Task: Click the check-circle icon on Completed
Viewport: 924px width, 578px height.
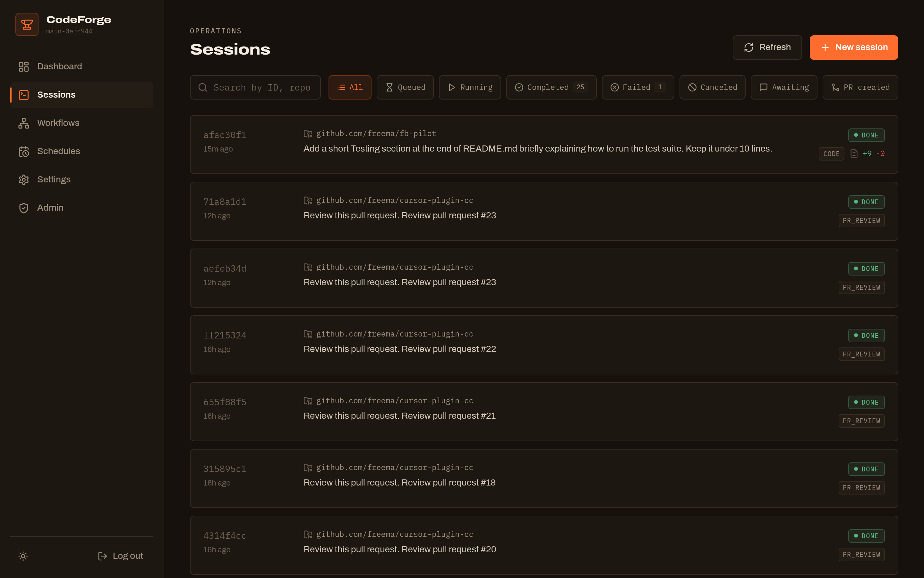Action: [519, 88]
